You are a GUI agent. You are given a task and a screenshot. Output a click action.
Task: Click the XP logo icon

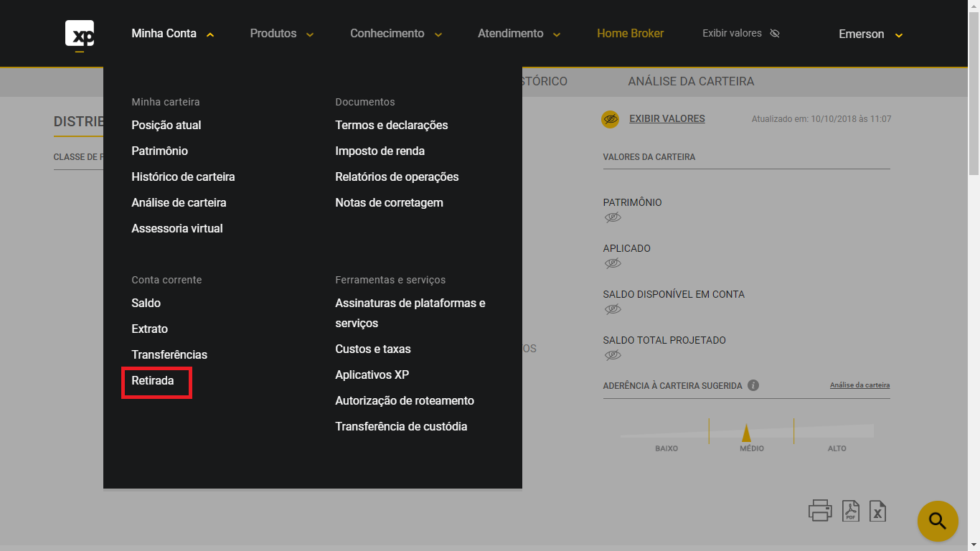click(x=80, y=35)
